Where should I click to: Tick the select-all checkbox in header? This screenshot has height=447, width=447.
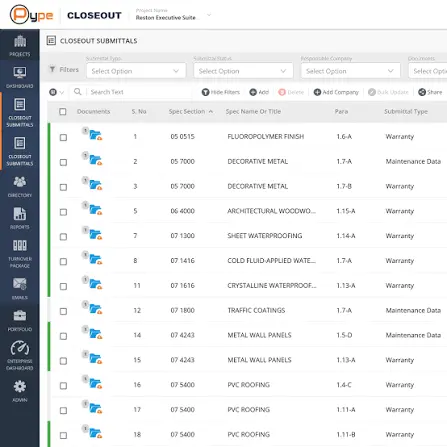tap(63, 112)
